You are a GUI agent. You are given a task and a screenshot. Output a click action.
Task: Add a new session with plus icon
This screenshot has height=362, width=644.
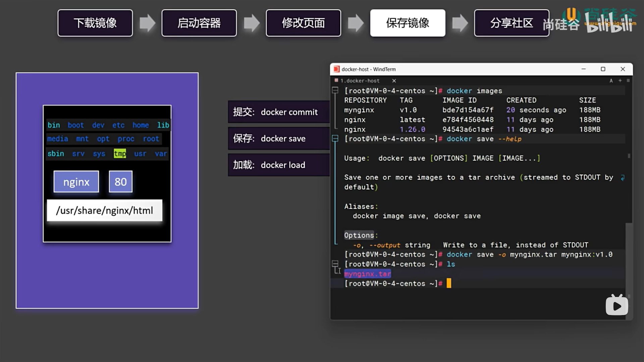[x=620, y=80]
